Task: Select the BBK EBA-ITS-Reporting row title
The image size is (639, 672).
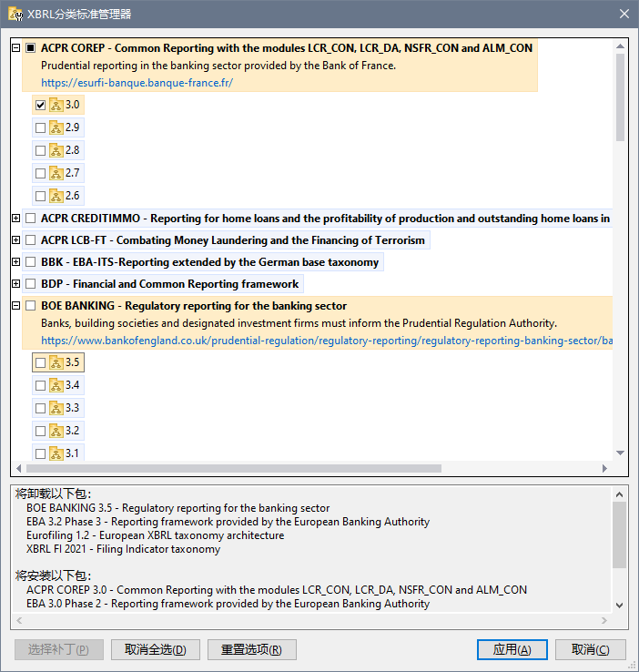Action: click(210, 262)
